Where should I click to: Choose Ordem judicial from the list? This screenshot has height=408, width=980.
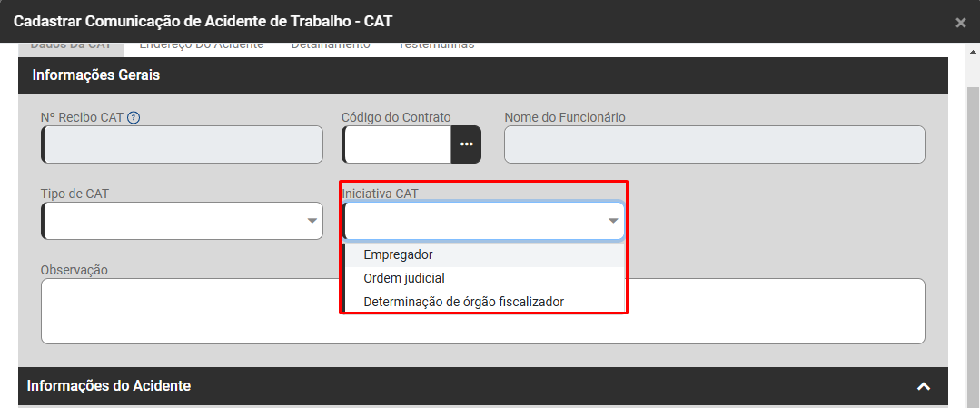pyautogui.click(x=403, y=278)
